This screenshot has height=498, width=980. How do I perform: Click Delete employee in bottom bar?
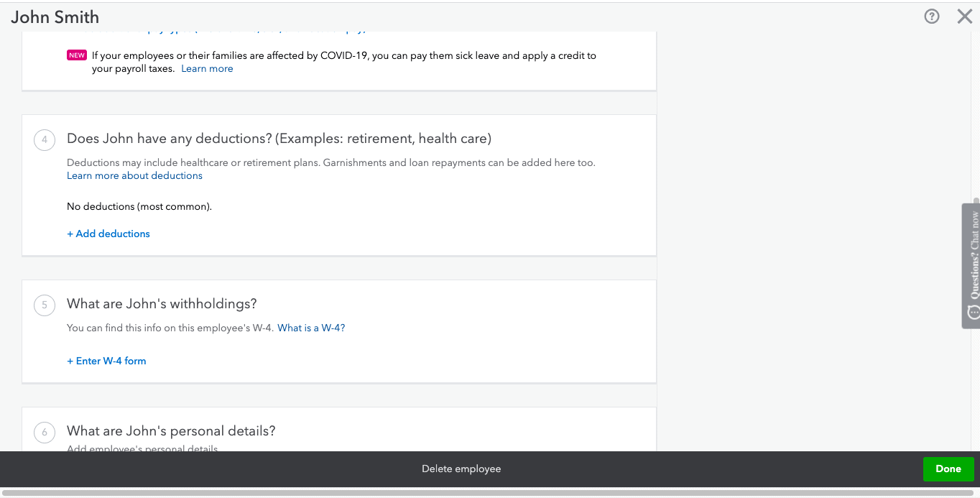coord(461,469)
